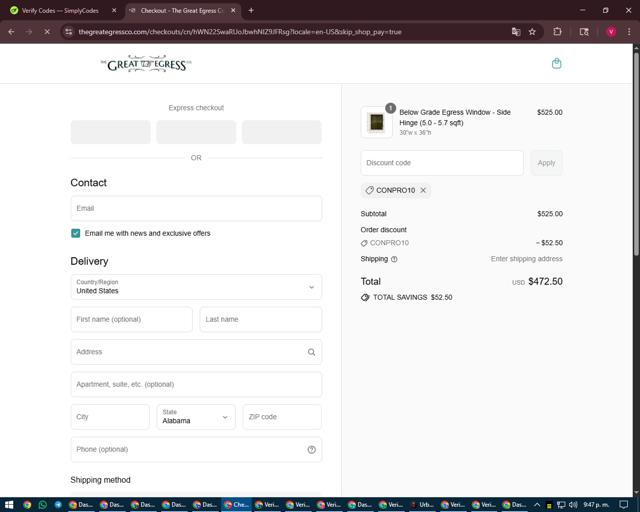Open the State dropdown showing Alabama

point(196,417)
